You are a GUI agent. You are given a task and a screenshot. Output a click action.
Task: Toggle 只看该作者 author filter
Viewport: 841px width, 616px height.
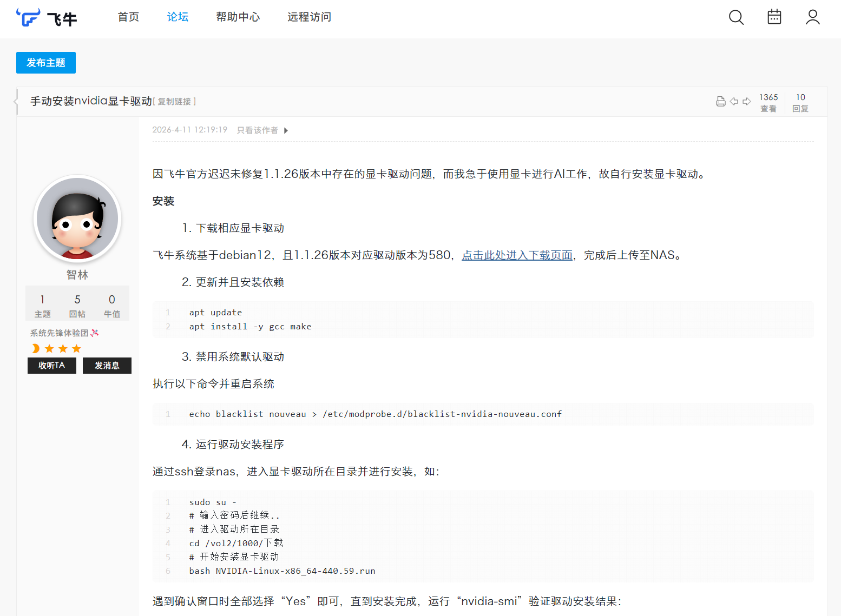257,130
